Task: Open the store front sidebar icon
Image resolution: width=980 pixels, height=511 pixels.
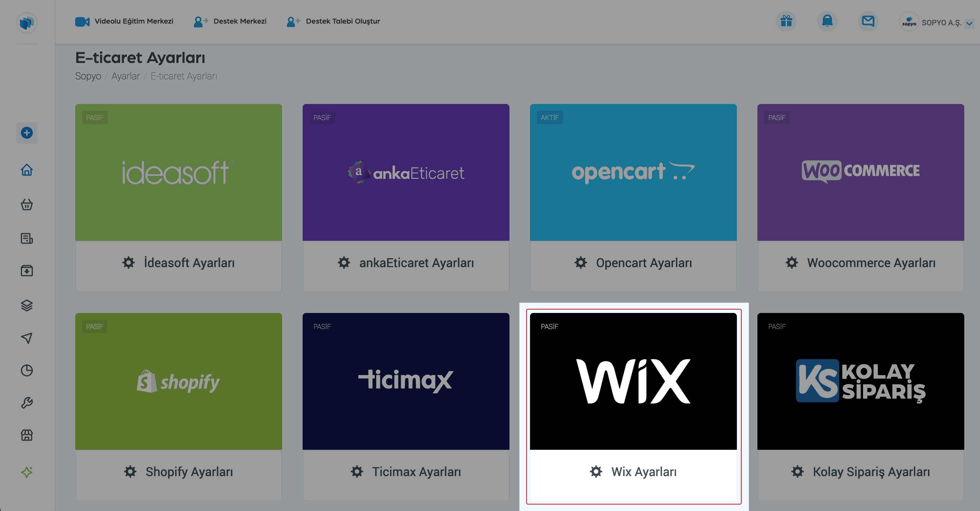Action: point(27,435)
